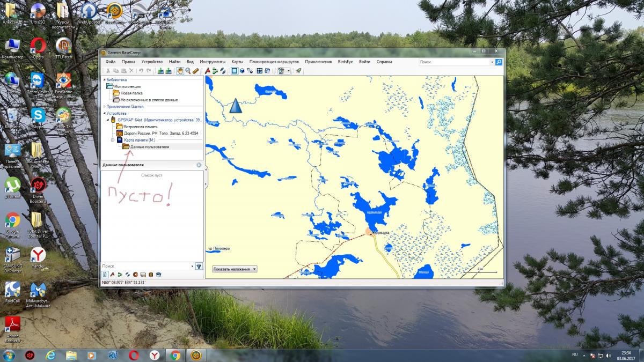Select GPSMAP 64st device entry

159,120
